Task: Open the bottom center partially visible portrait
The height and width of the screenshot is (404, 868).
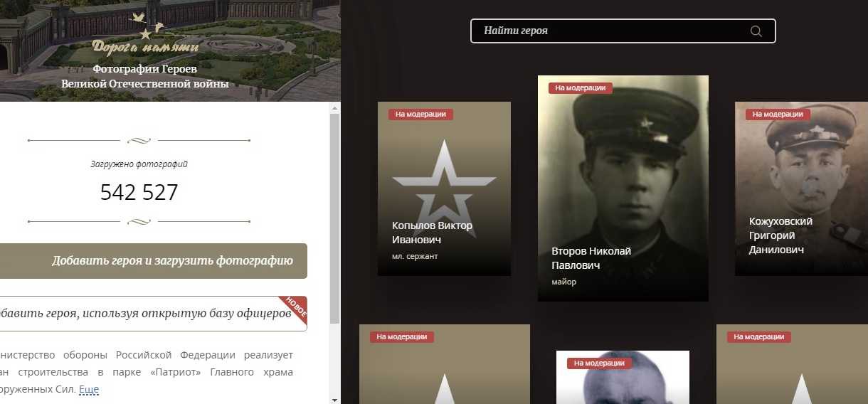Action: (623, 377)
